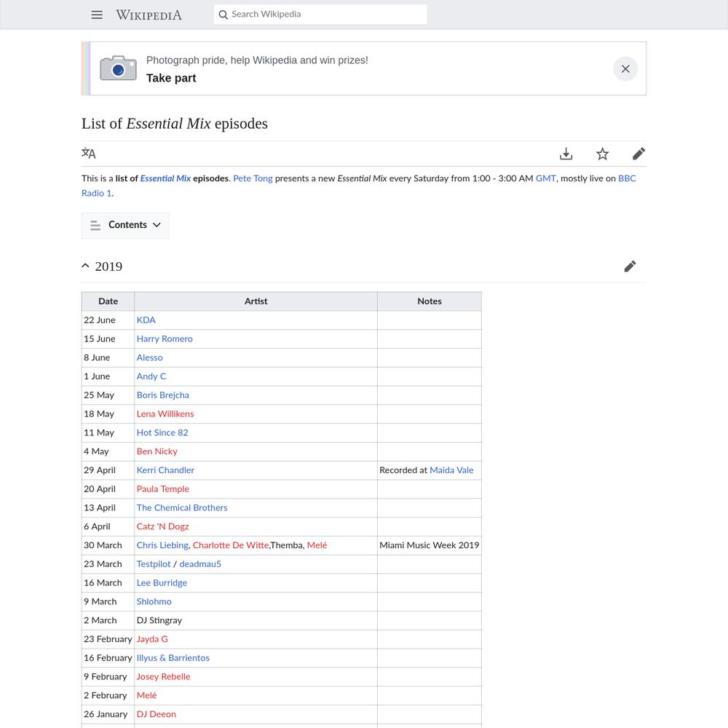The height and width of the screenshot is (728, 728).
Task: Open the Ben Nicky red link
Action: point(157,451)
